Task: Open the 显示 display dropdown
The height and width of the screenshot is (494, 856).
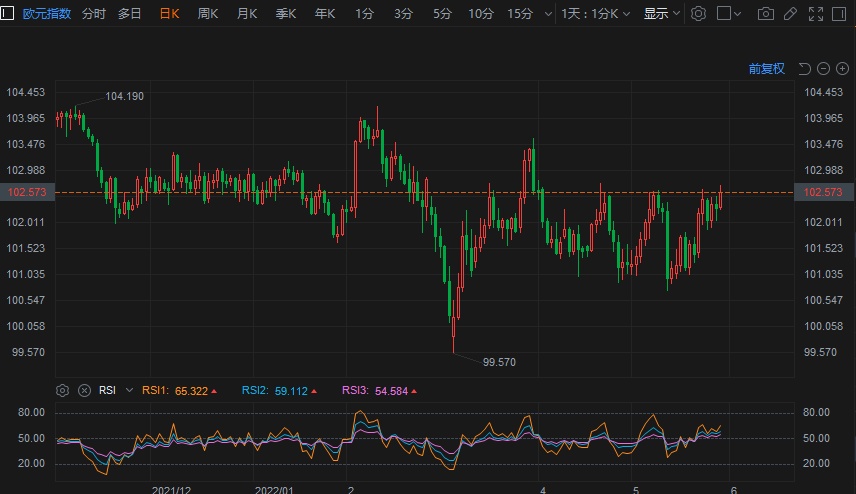Action: click(x=662, y=14)
